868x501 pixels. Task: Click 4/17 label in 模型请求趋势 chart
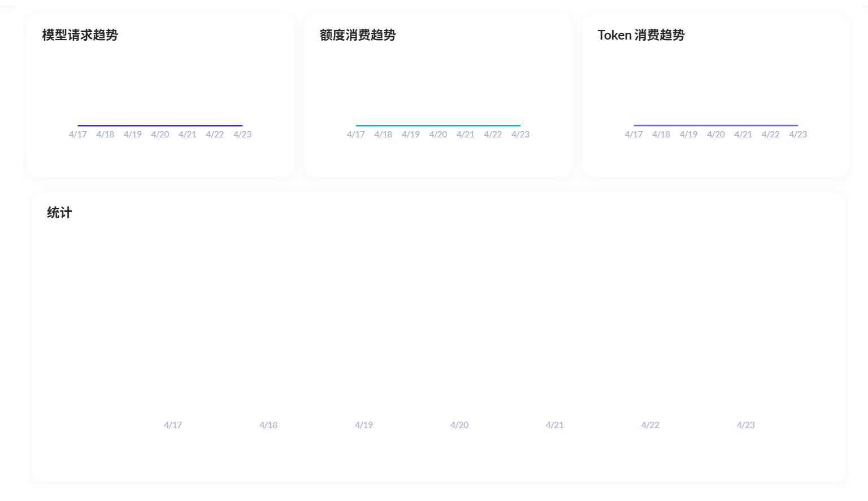pyautogui.click(x=78, y=135)
